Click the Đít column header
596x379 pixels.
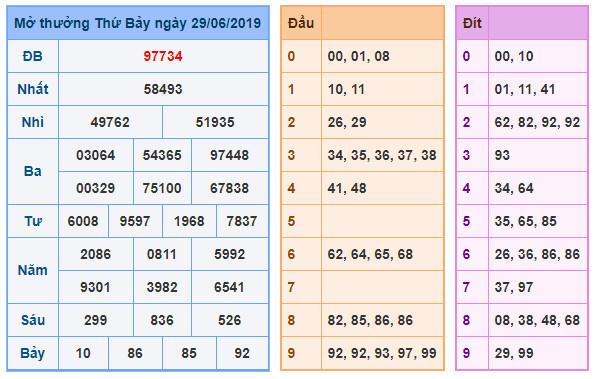[x=472, y=23]
